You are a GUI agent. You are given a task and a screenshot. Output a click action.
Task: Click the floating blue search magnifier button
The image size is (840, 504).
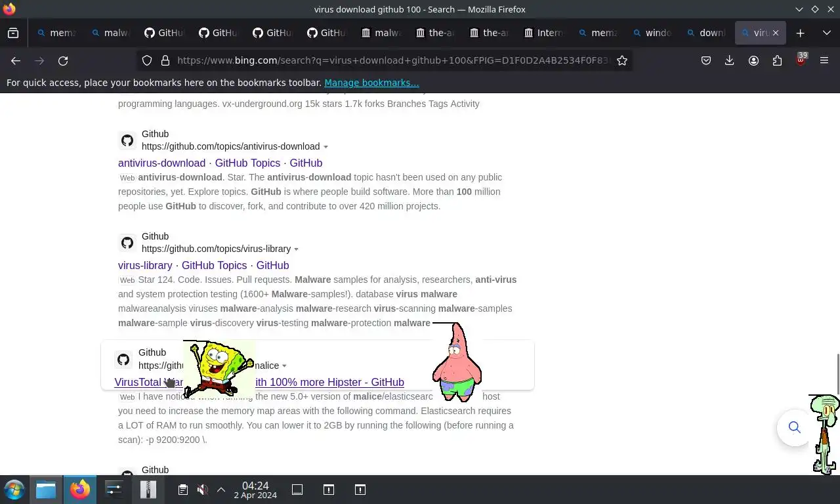(x=795, y=428)
